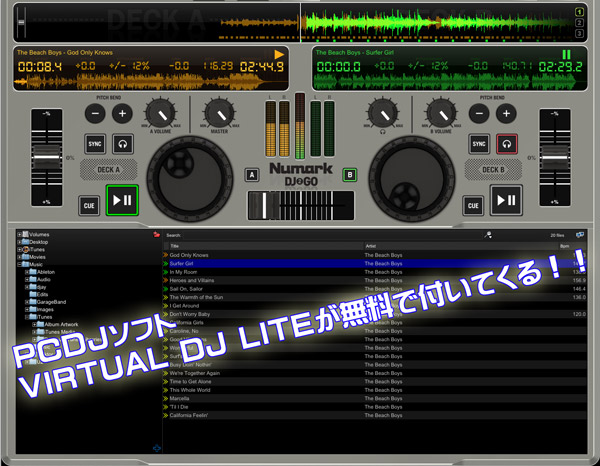This screenshot has height=466, width=600.
Task: Click Deck A pitch bend minus button
Action: pyautogui.click(x=95, y=114)
